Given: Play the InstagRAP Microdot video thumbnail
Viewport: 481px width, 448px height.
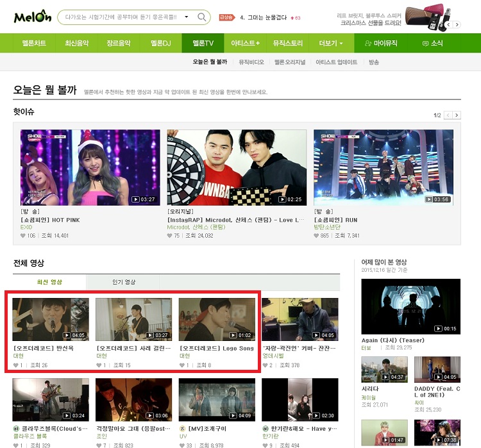Looking at the screenshot, I should 237,167.
